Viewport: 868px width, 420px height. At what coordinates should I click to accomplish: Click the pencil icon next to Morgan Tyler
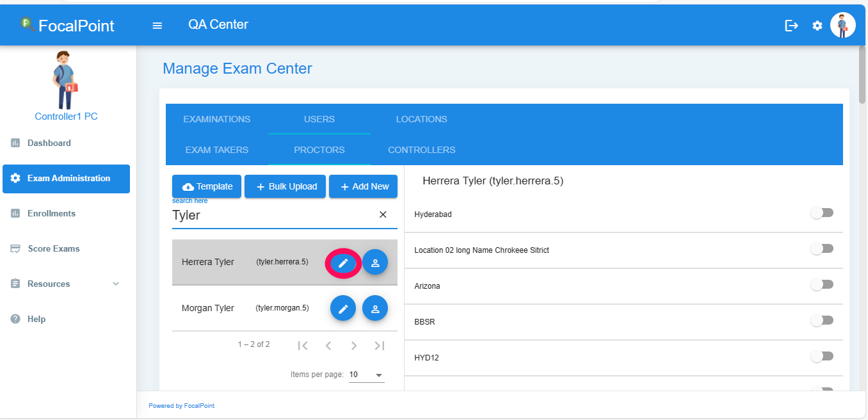pos(342,308)
